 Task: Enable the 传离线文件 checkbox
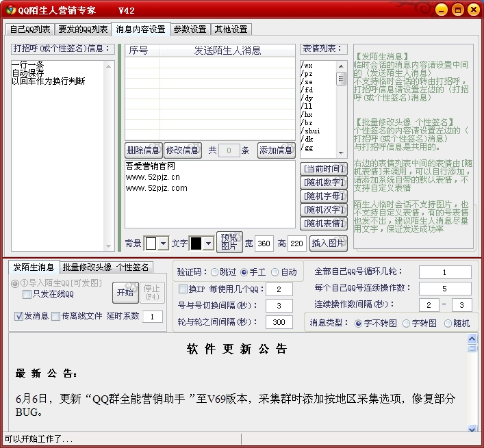56,317
